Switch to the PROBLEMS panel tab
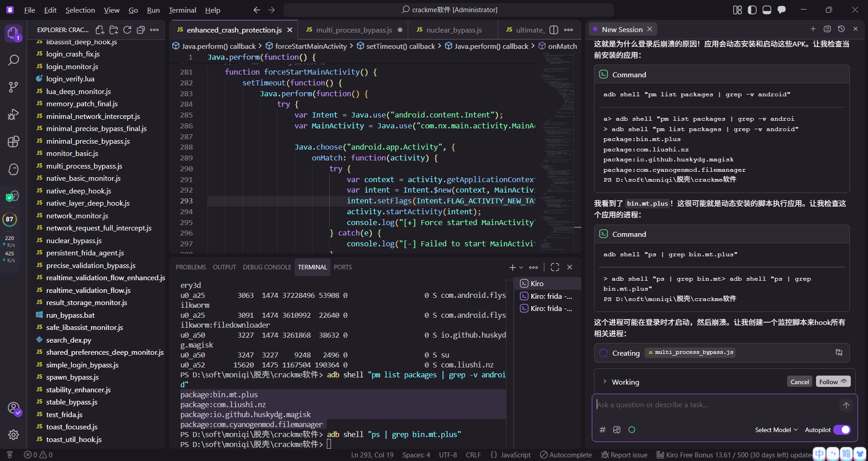 click(x=191, y=267)
